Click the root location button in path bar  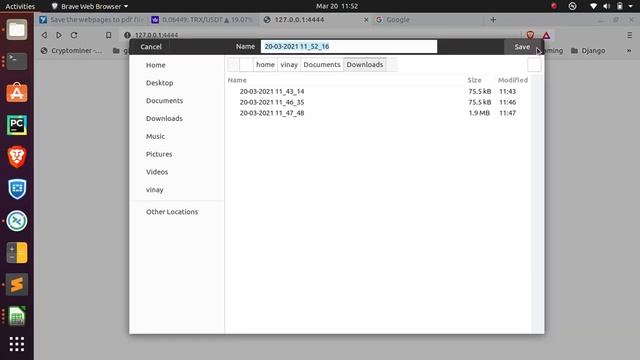pos(246,64)
